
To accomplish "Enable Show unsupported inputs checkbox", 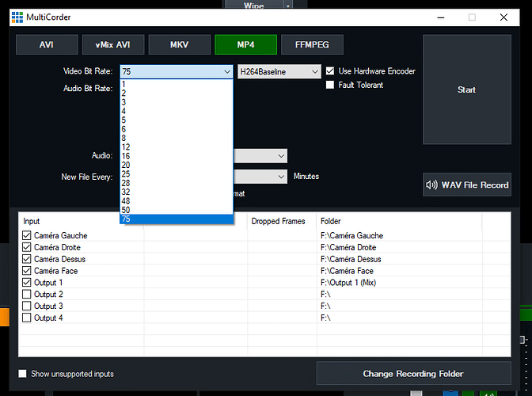I will click(x=22, y=374).
